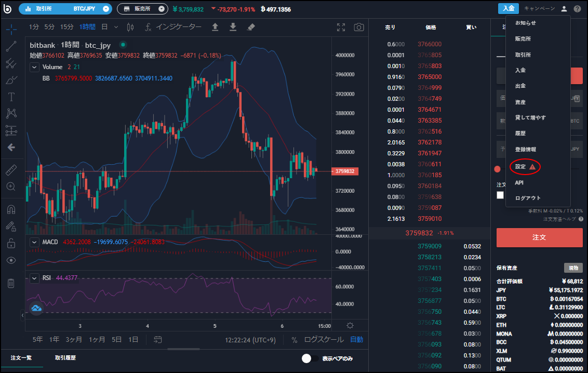Image resolution: width=588 pixels, height=373 pixels.
Task: Click the trash can remove drawings icon
Action: point(11,283)
